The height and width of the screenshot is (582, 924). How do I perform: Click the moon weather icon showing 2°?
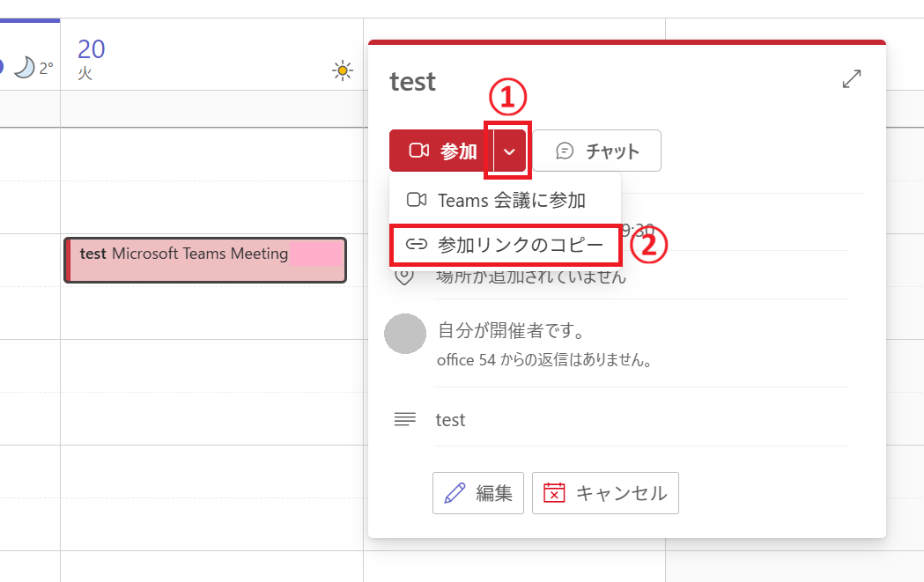[x=24, y=68]
